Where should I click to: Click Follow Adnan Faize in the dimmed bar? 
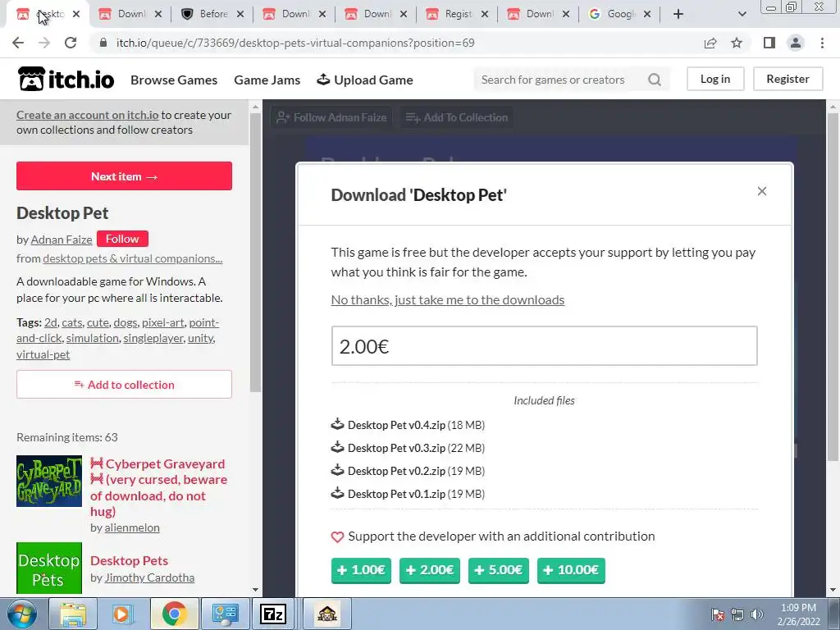(x=331, y=117)
